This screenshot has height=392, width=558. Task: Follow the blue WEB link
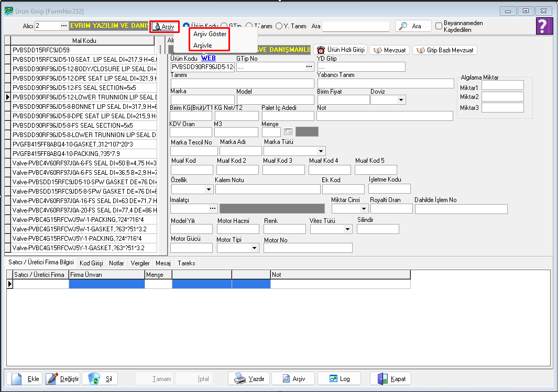pyautogui.click(x=209, y=58)
